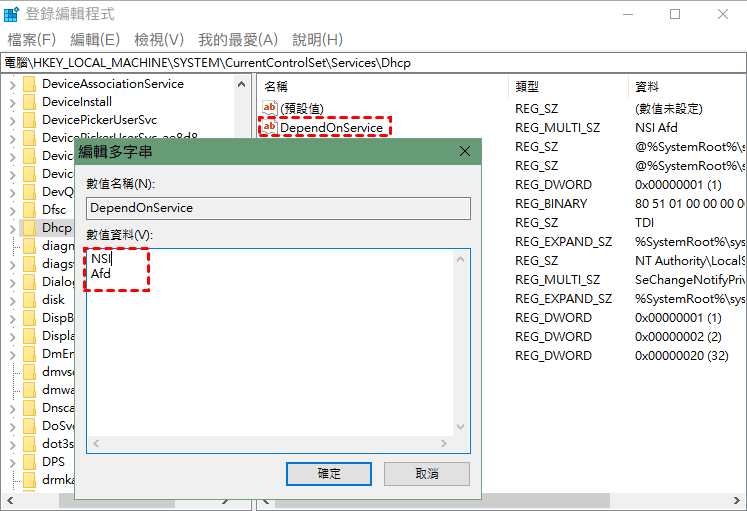Expand the DPS tree node
747x511 pixels.
point(12,463)
